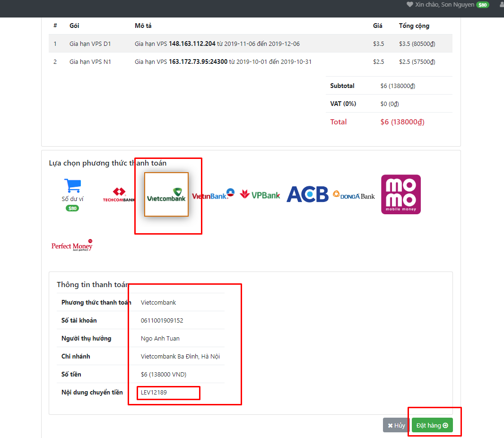Open the user profile icon top right
Viewport: 504px width, 438px height.
click(x=502, y=5)
